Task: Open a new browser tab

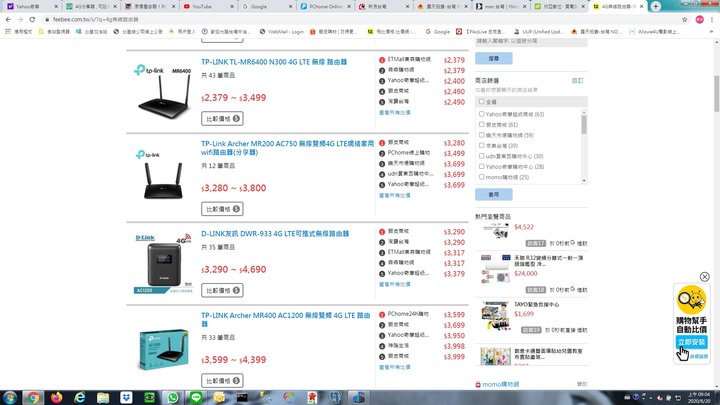Action: pyautogui.click(x=656, y=6)
